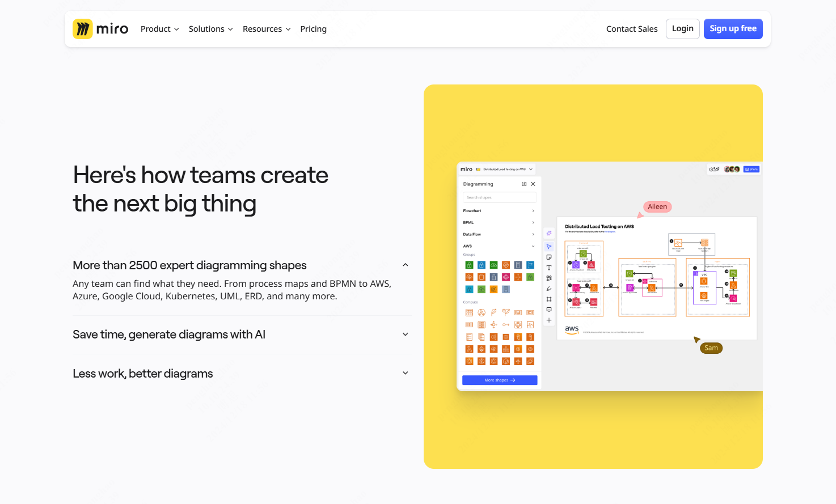836x504 pixels.
Task: Close the Diagramming panel
Action: click(533, 184)
